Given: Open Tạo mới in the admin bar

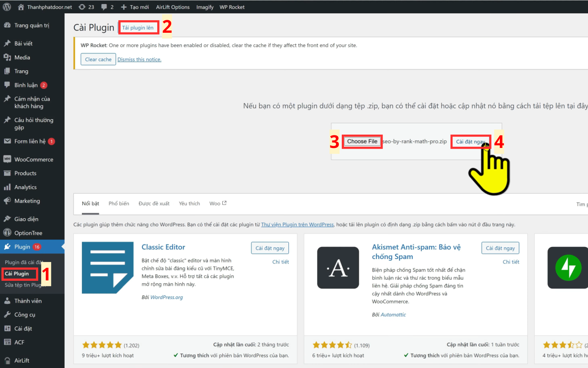Looking at the screenshot, I should click(x=135, y=7).
